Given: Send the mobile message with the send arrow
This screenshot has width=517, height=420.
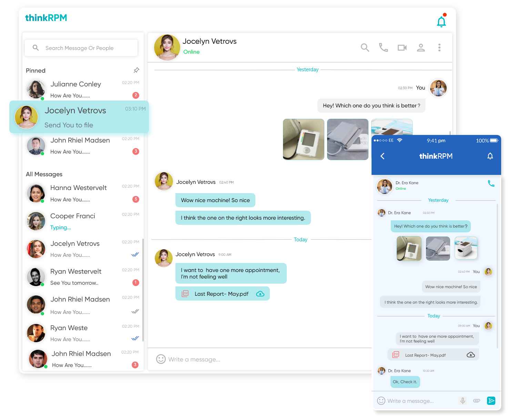Looking at the screenshot, I should [x=491, y=401].
